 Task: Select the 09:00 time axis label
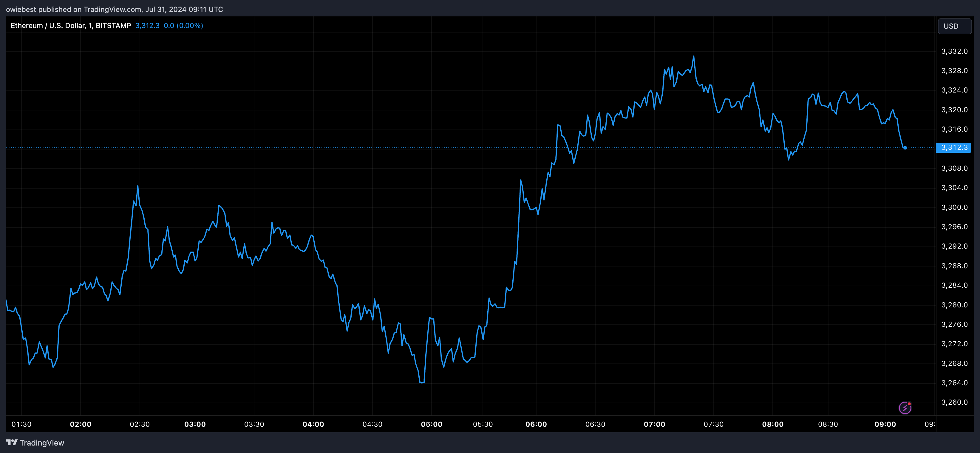(885, 424)
